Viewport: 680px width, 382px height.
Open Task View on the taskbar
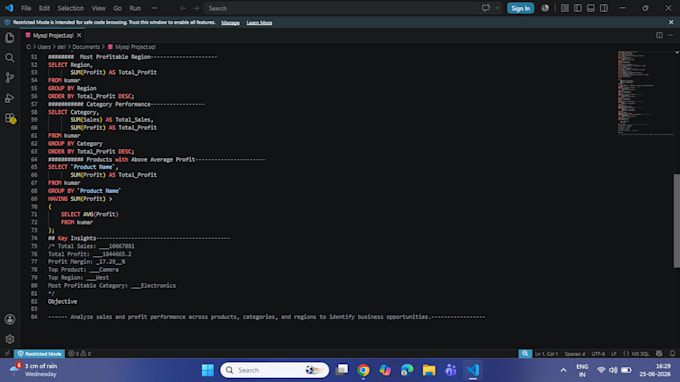[342, 370]
